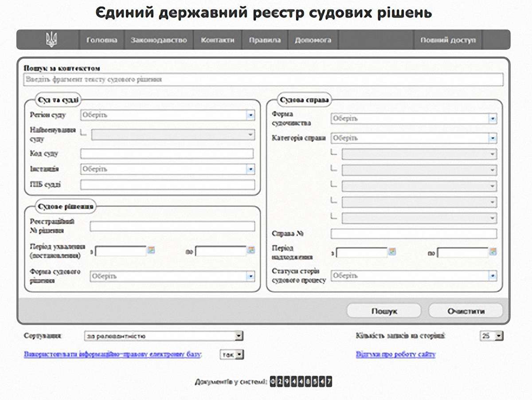Open the Сортування dropdown
The width and height of the screenshot is (532, 400).
164,336
